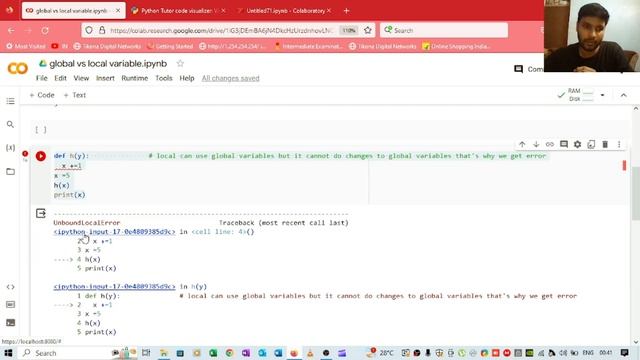Open the find and replace sidebar icon
Image resolution: width=640 pixels, height=360 pixels.
click(x=11, y=124)
